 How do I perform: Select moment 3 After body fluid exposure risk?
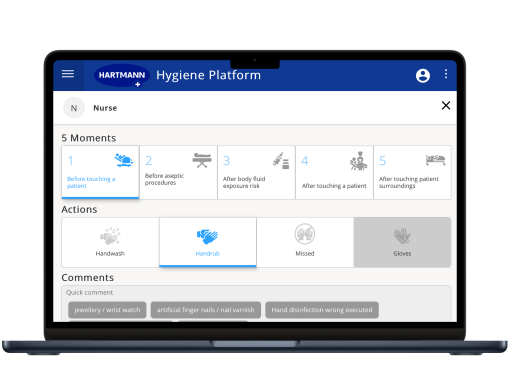(x=256, y=172)
